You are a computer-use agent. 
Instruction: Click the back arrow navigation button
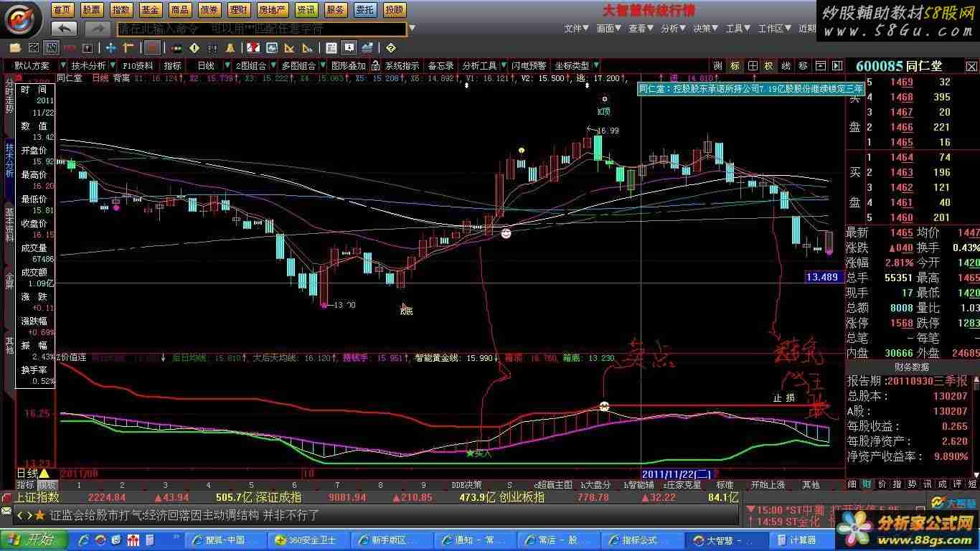click(65, 29)
